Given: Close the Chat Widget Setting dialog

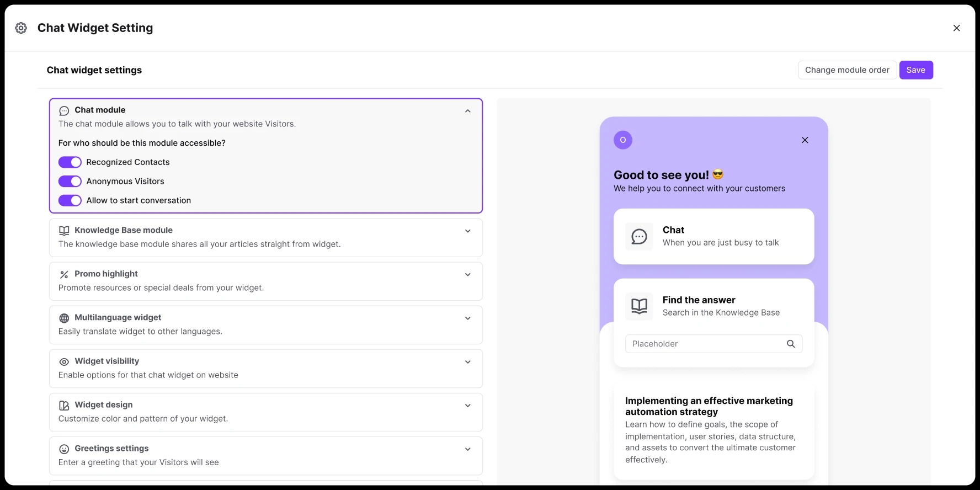Looking at the screenshot, I should pos(956,28).
